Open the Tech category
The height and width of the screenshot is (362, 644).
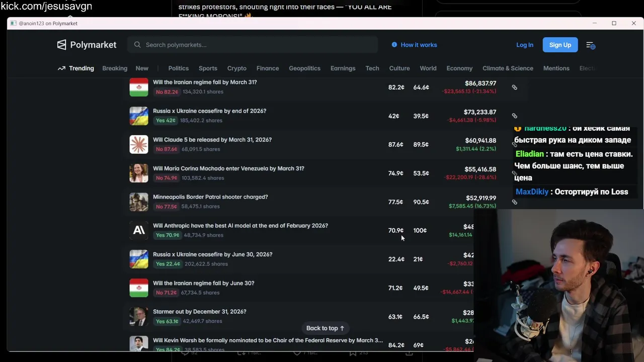[x=372, y=68]
